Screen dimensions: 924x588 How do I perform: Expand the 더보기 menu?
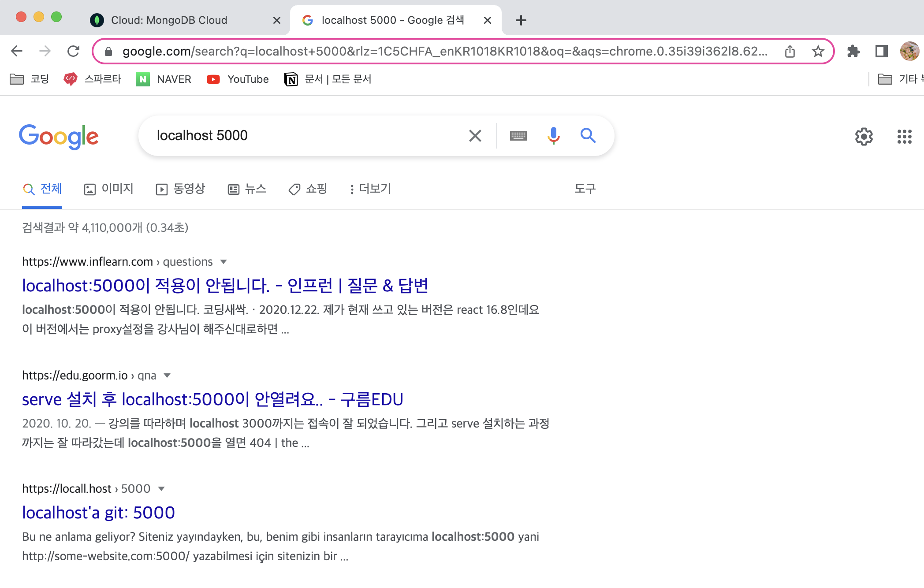click(370, 189)
